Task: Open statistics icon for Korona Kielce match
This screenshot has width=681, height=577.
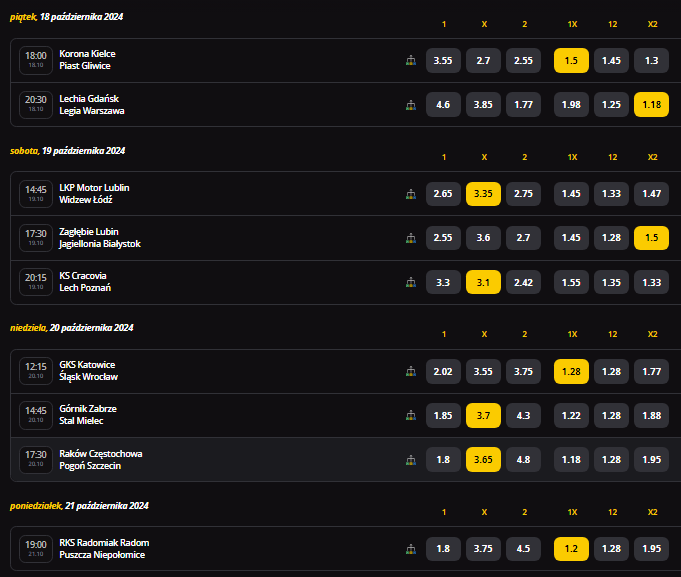Action: (410, 60)
